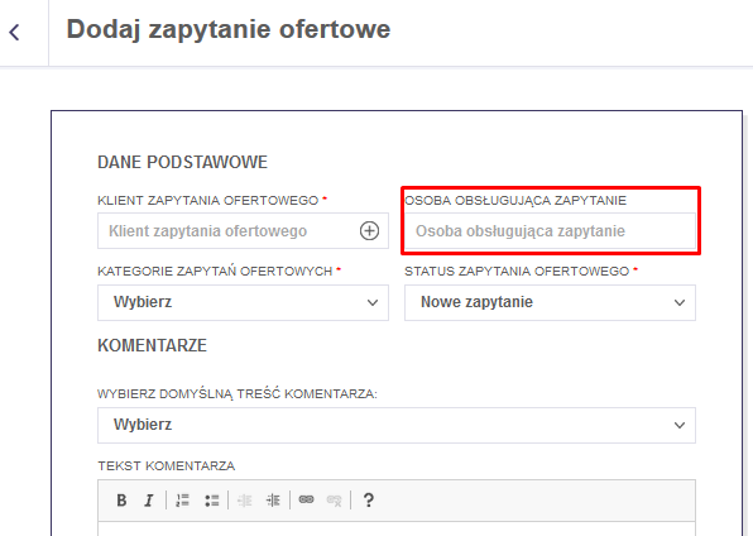This screenshot has height=536, width=753.
Task: Toggle italic formatting in comment editor
Action: (x=148, y=501)
